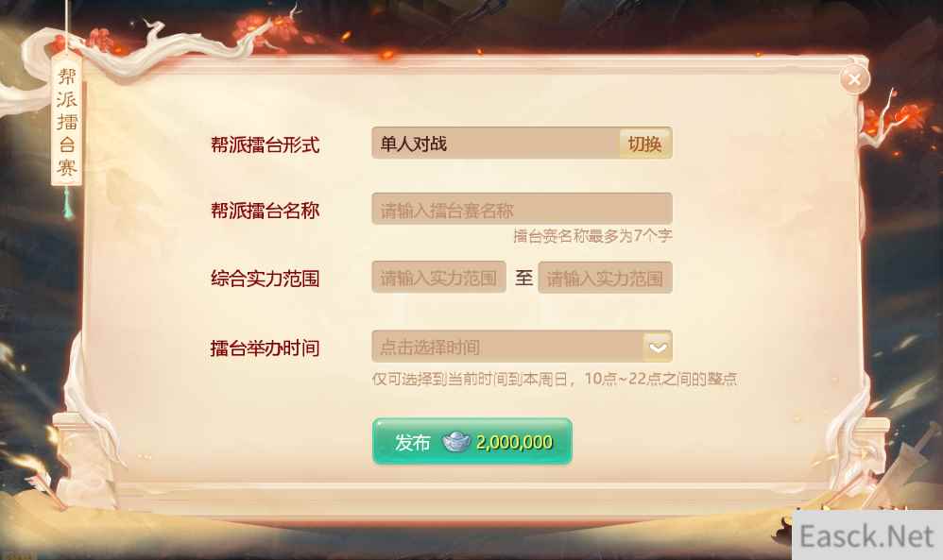Click the 帮派擂台赛 vertical title tag
Viewport: 943px width, 560px height.
click(x=67, y=123)
